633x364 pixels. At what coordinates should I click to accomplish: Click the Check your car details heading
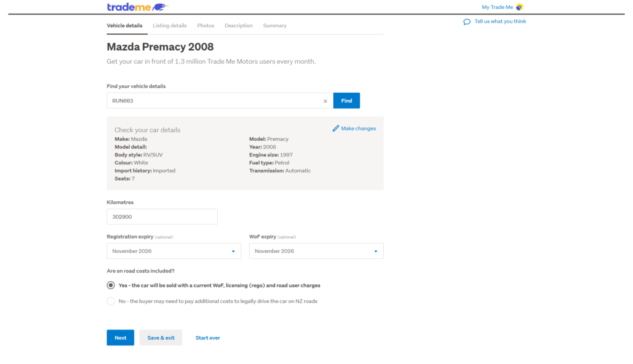coord(147,130)
